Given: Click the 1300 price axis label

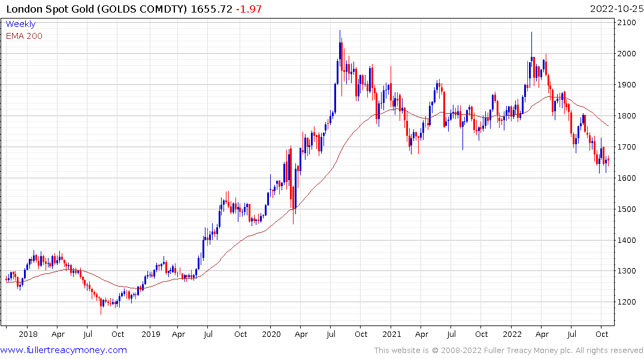Looking at the screenshot, I should point(627,271).
